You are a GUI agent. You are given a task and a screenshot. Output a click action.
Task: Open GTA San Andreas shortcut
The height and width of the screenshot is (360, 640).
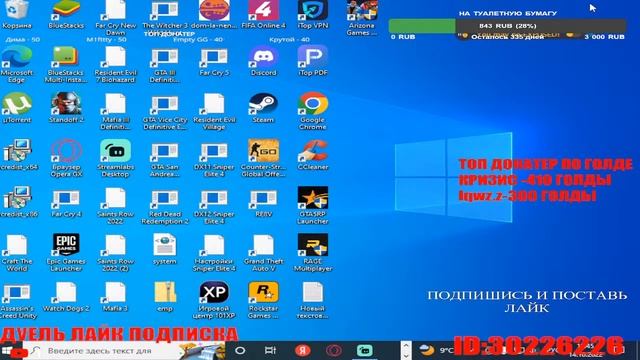click(165, 158)
